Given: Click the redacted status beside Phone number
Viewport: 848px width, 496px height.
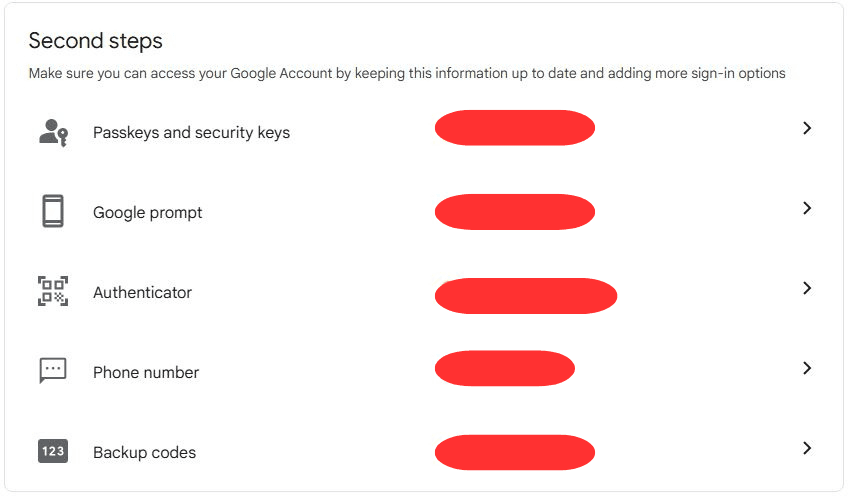Looking at the screenshot, I should 504,368.
